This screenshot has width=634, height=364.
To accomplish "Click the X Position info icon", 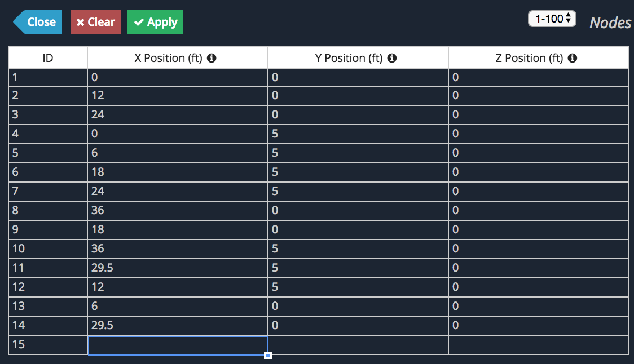I will (x=212, y=58).
